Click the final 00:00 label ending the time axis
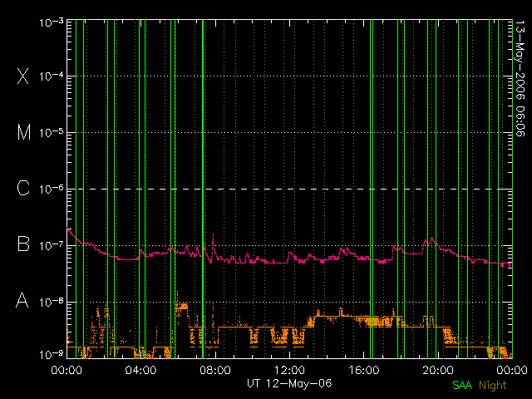This screenshot has width=532, height=399. (512, 370)
